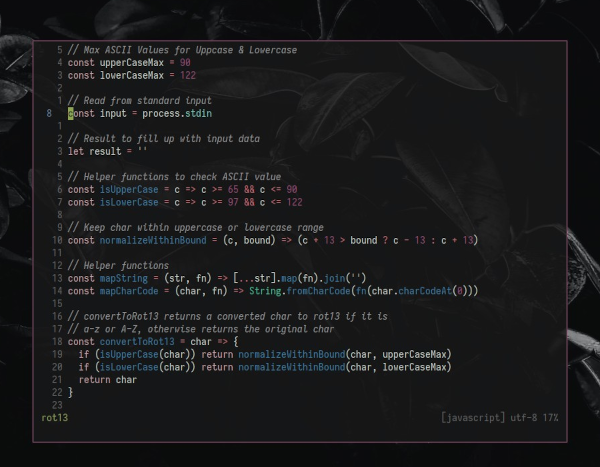Viewport: 600px width, 467px height.
Task: Click comment '// Helper functions to check ASCII value'
Action: [x=174, y=177]
